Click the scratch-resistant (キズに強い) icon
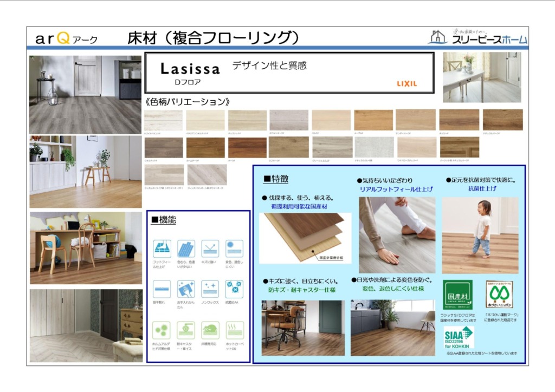Image resolution: width=555 pixels, height=392 pixels. [x=210, y=249]
